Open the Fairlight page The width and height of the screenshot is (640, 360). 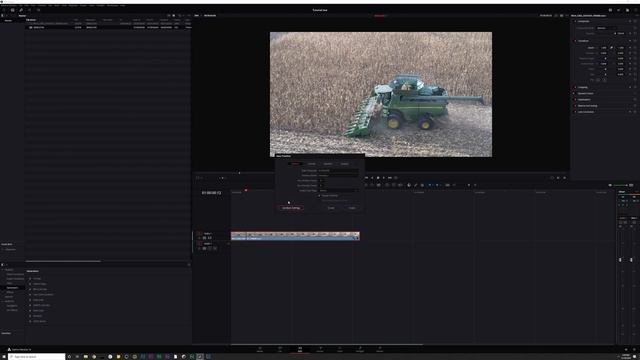point(360,349)
